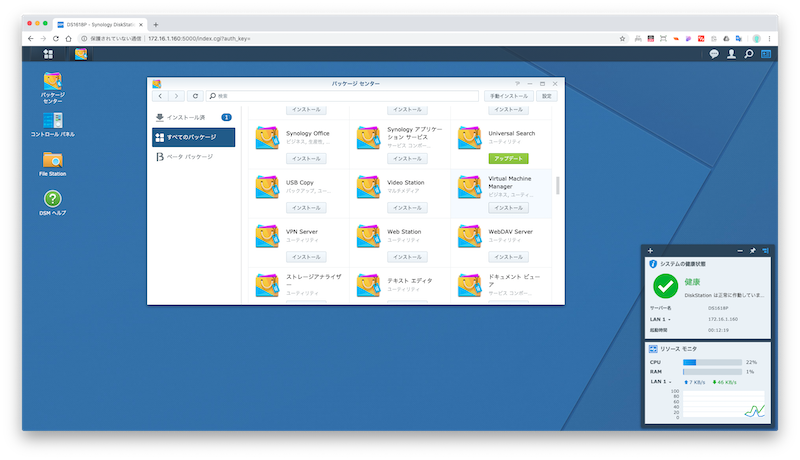
Task: Click the network usage graph
Action: pos(723,404)
